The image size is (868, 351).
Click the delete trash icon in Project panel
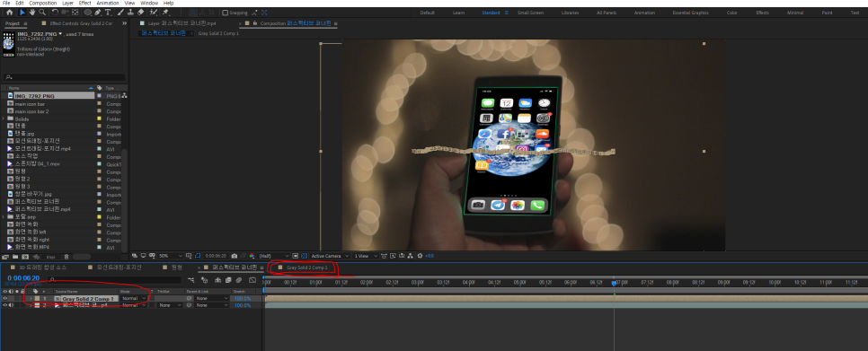[x=66, y=257]
